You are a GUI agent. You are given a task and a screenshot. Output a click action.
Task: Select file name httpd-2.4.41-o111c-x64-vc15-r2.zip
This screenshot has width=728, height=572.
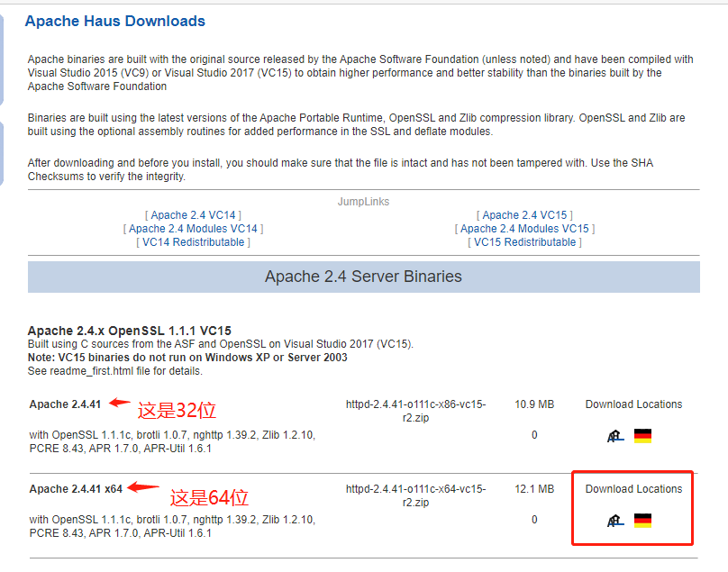coord(415,495)
